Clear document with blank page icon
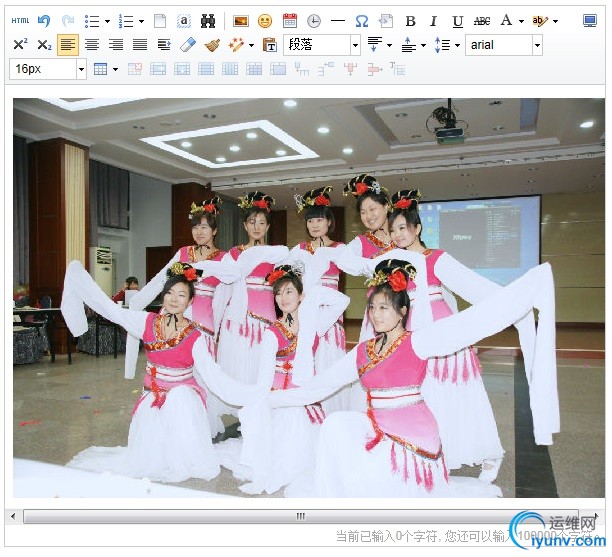The image size is (612, 557). pos(160,21)
